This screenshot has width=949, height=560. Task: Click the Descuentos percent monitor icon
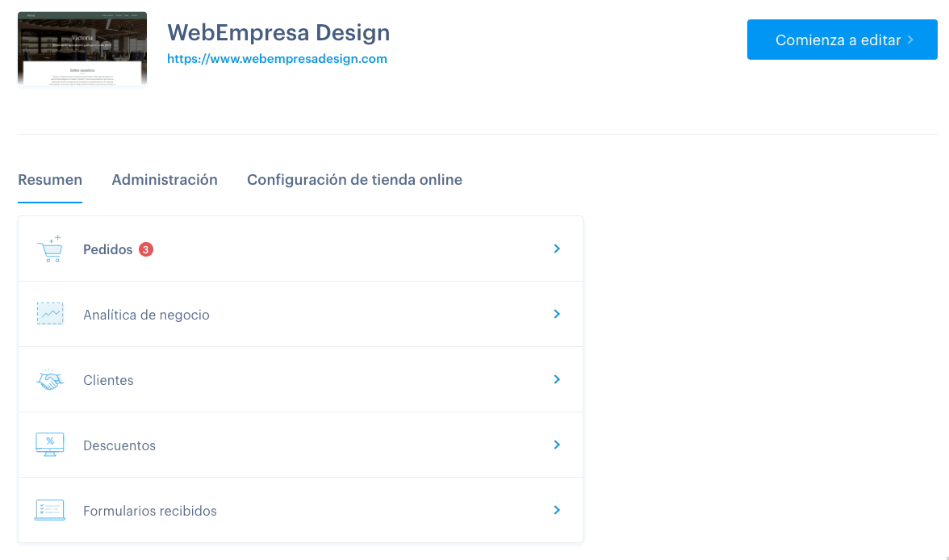click(50, 445)
